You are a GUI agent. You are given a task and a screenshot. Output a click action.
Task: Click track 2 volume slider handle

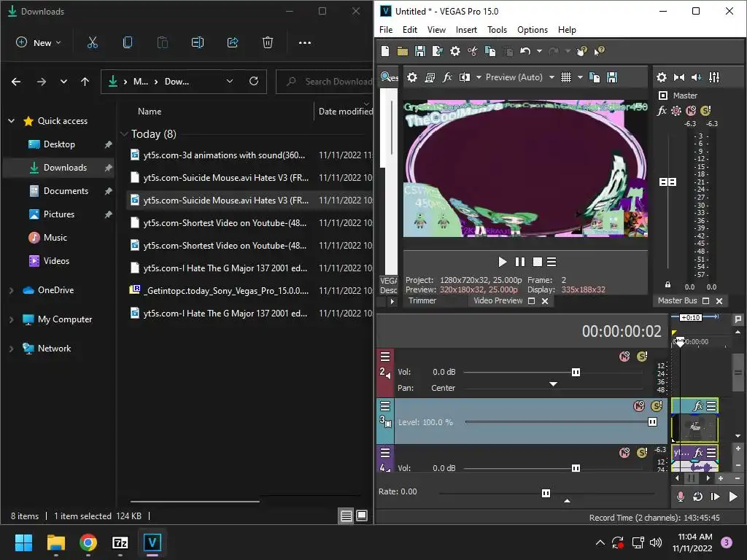576,372
